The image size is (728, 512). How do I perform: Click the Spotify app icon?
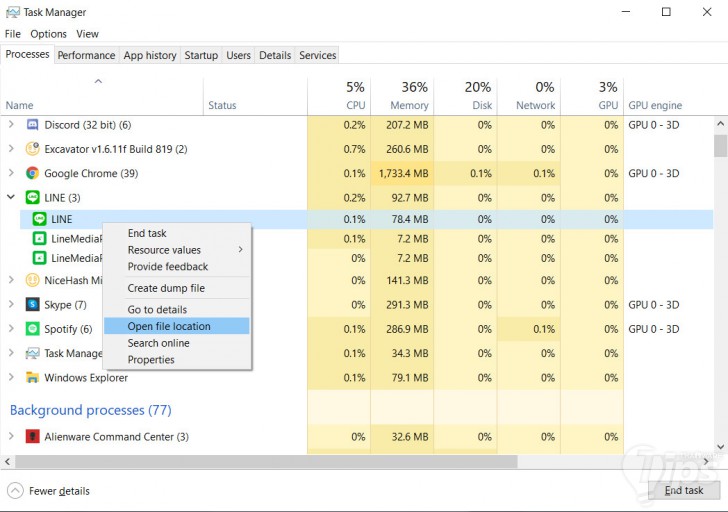click(x=32, y=329)
